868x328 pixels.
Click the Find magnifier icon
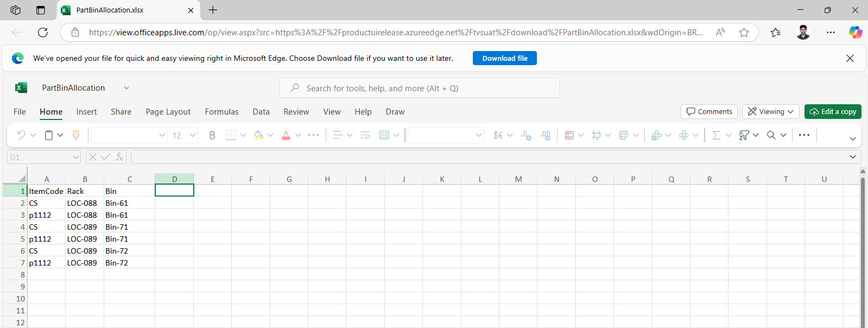click(771, 135)
